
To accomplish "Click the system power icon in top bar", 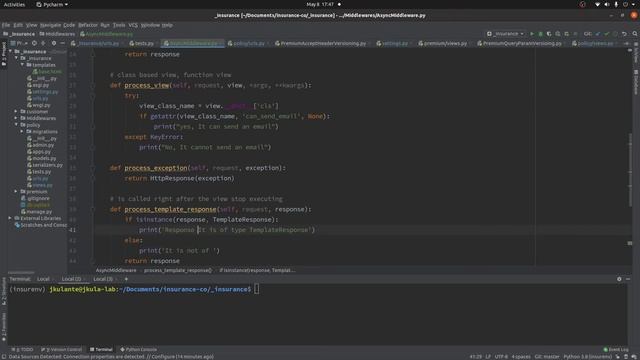I will (625, 4).
